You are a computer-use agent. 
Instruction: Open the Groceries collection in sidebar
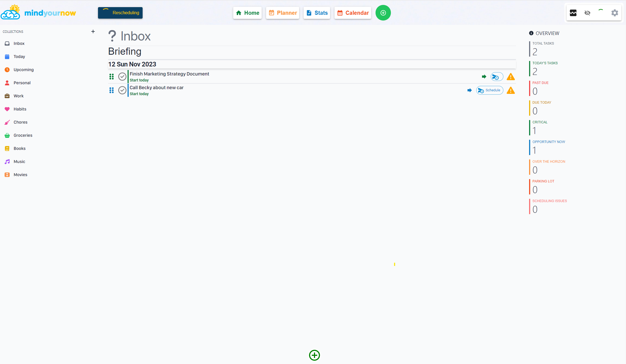click(23, 135)
